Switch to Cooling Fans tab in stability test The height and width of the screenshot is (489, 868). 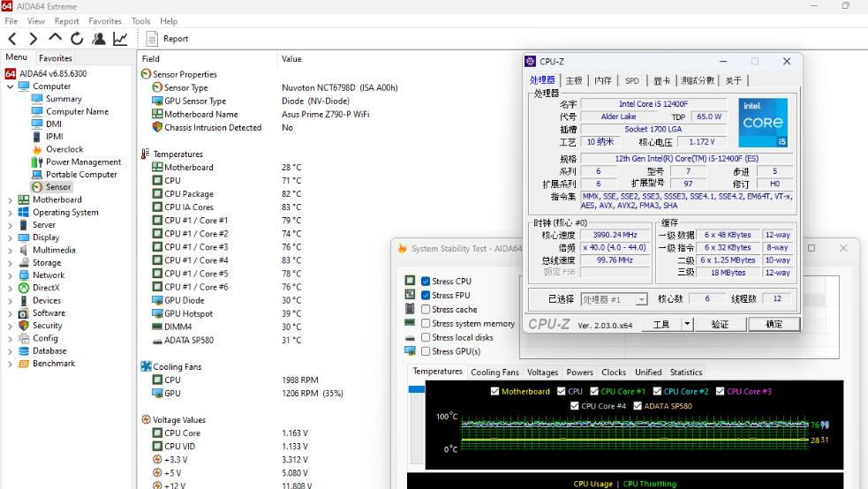pyautogui.click(x=494, y=372)
